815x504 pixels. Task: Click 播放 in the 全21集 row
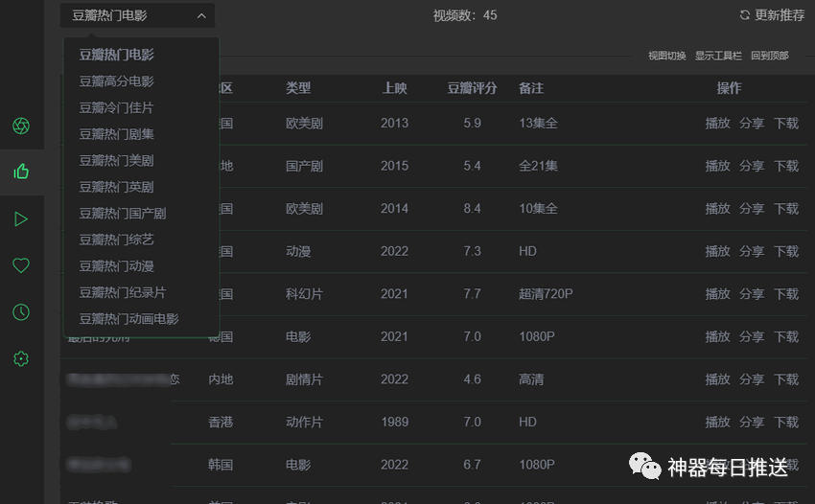tap(718, 166)
